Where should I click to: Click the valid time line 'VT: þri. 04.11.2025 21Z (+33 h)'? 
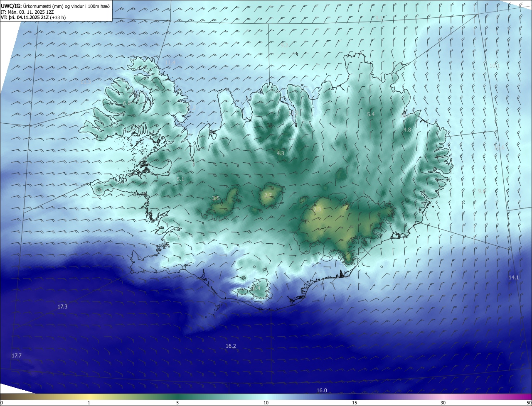pos(33,17)
